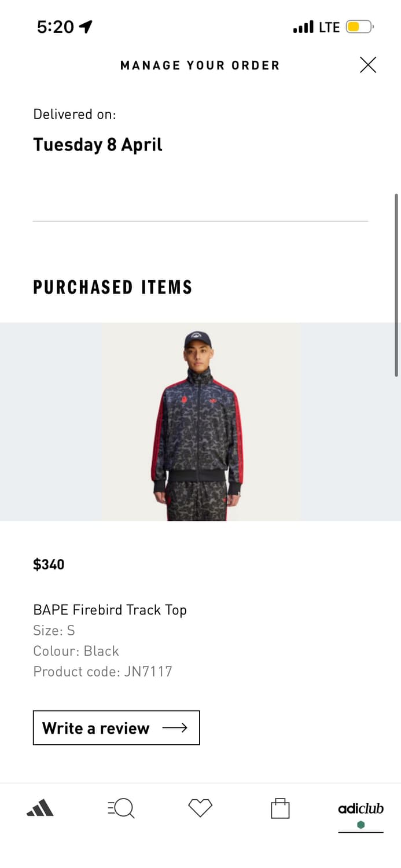The width and height of the screenshot is (401, 868).
Task: Click the vertical scrollbar handle
Action: (x=396, y=285)
